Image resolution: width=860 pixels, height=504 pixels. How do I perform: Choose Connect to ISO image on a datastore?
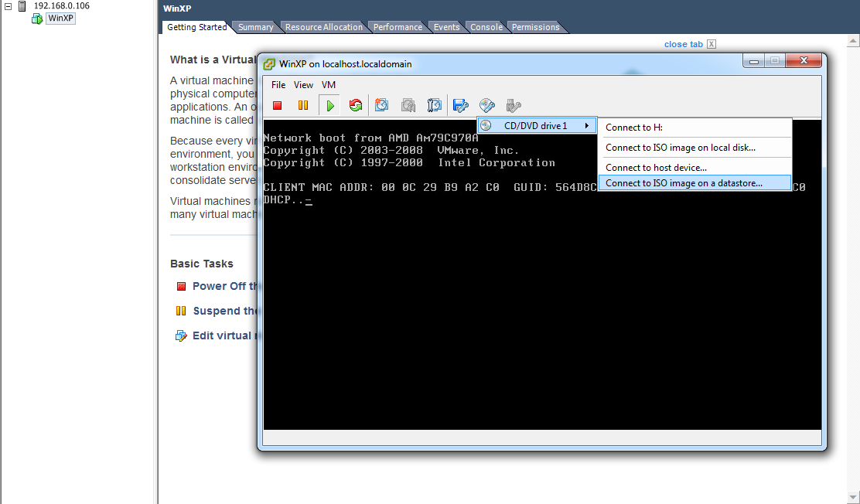pos(694,183)
